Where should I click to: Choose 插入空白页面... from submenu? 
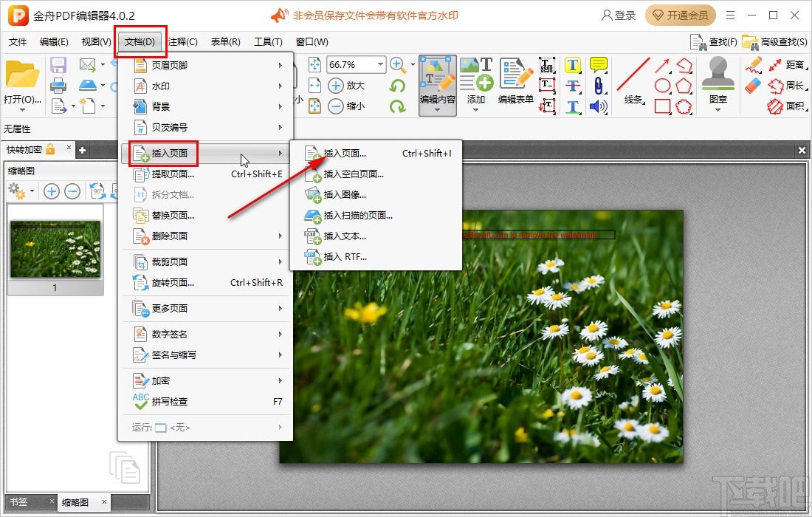(x=376, y=174)
